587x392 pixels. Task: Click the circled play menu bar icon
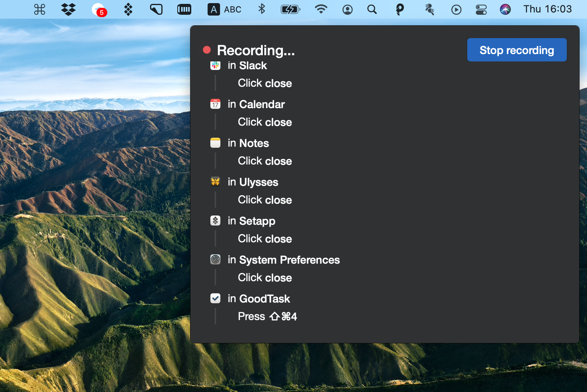tap(456, 10)
